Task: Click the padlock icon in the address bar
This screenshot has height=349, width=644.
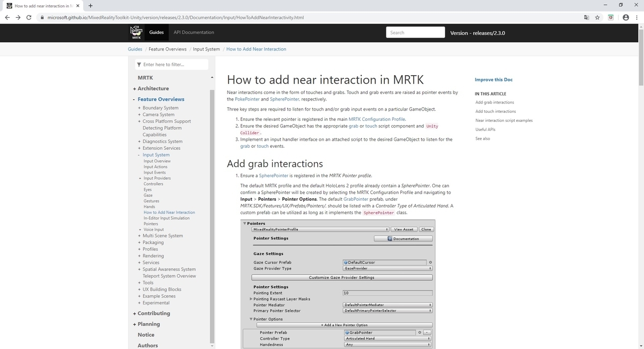Action: point(42,17)
